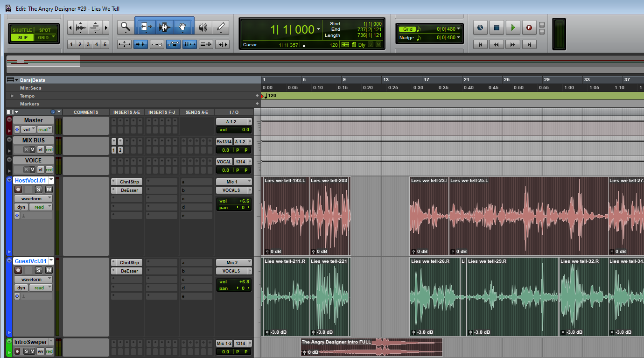Open the INSERTS F-J column header
644x358 pixels.
[161, 112]
